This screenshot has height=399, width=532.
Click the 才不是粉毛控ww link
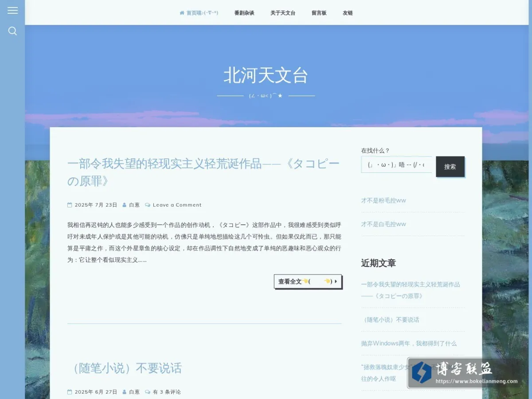383,200
